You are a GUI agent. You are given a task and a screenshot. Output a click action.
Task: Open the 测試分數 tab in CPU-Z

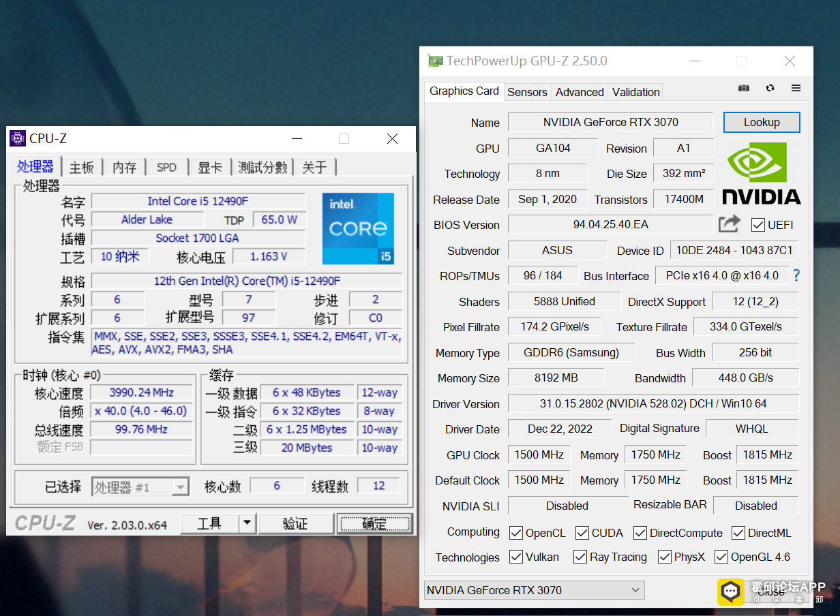tap(262, 168)
